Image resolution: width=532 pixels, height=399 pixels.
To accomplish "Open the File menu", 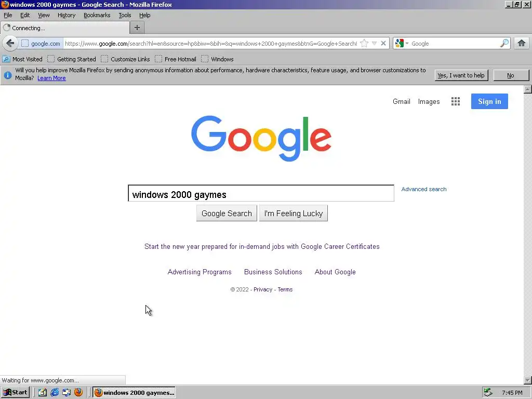I will click(x=8, y=15).
